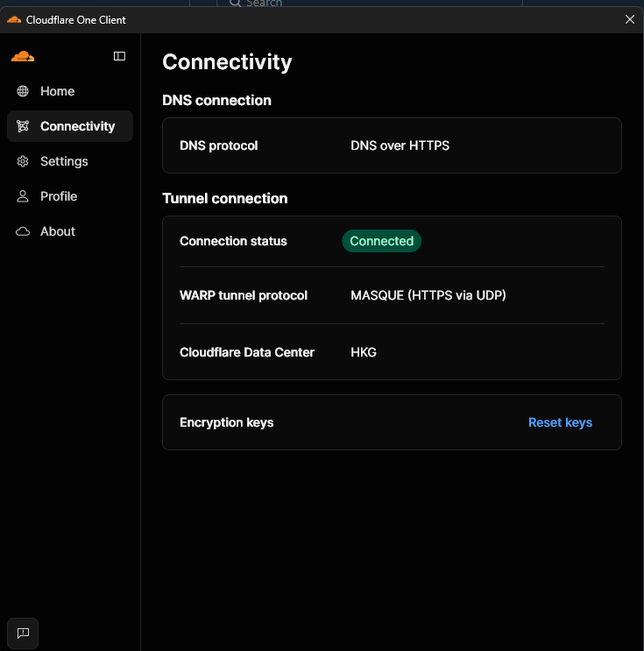Click the Connection status label
Screen dimensions: 644x651
click(233, 241)
